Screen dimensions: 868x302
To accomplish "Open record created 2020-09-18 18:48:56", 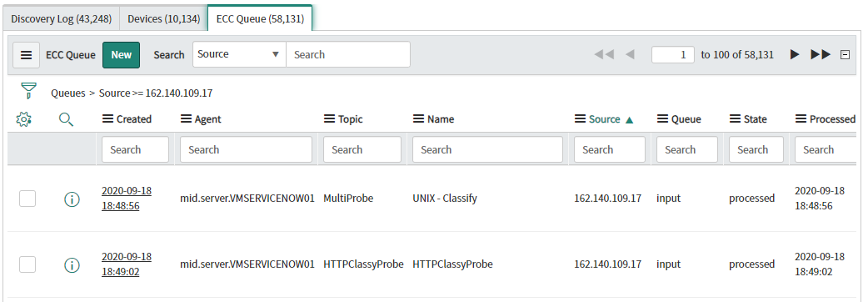I will (127, 199).
